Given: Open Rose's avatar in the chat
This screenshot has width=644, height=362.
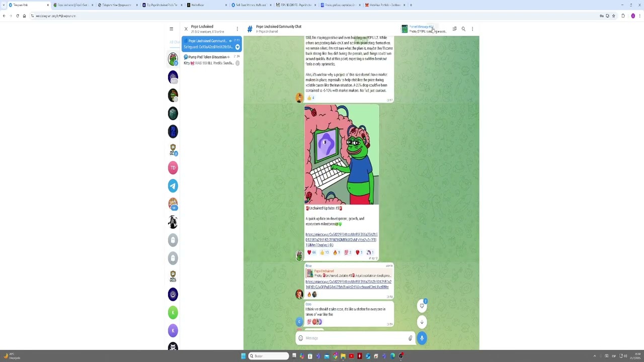Looking at the screenshot, I should pos(299,294).
